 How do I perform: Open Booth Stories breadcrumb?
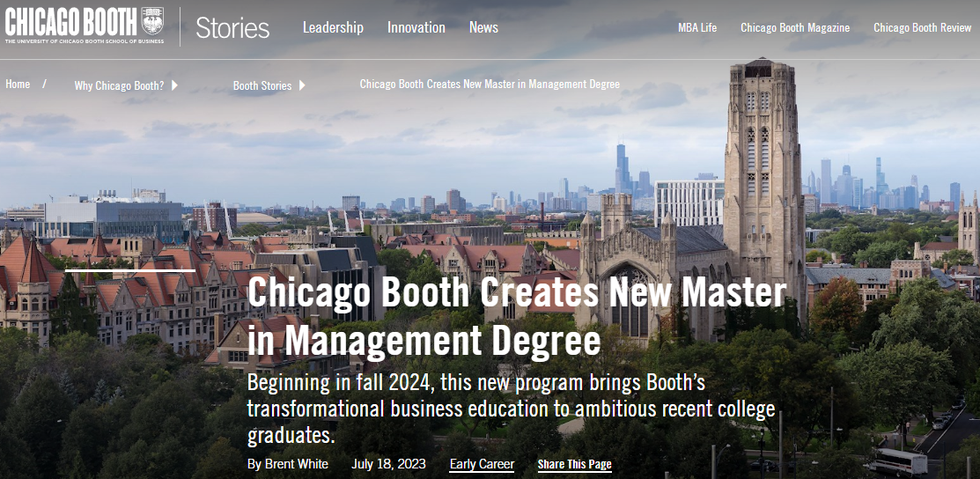pos(262,85)
